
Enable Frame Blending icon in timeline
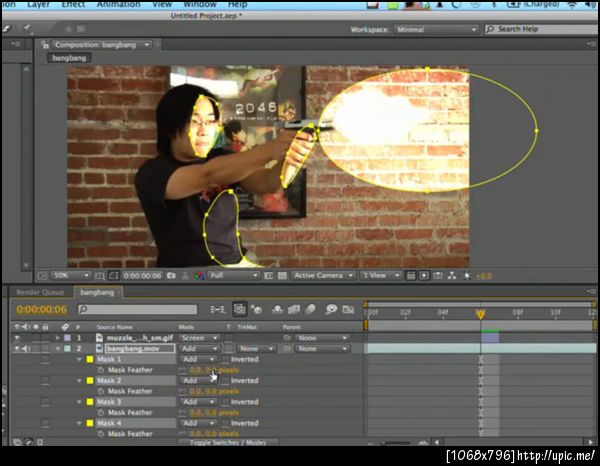pos(294,309)
